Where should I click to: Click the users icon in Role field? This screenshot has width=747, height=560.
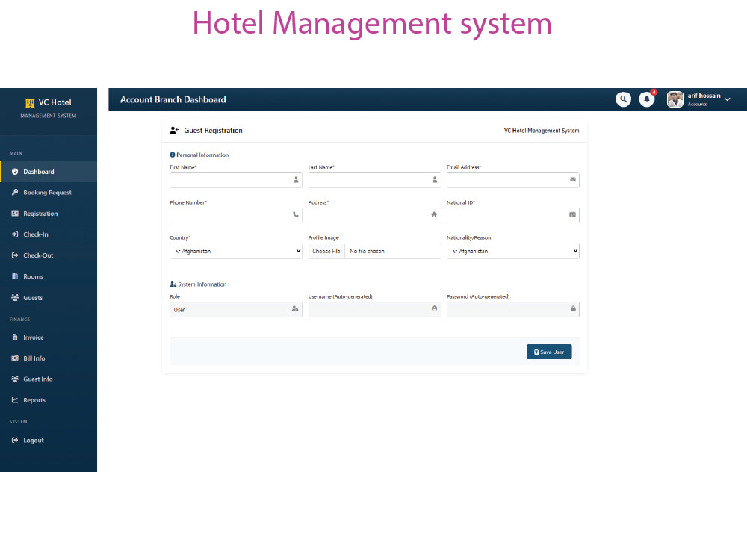(x=295, y=308)
